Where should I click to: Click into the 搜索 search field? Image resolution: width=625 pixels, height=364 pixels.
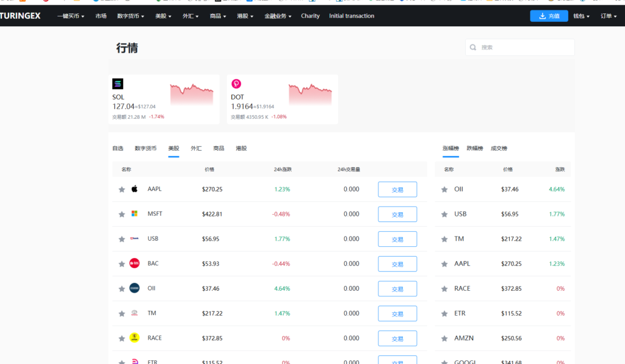click(x=525, y=48)
